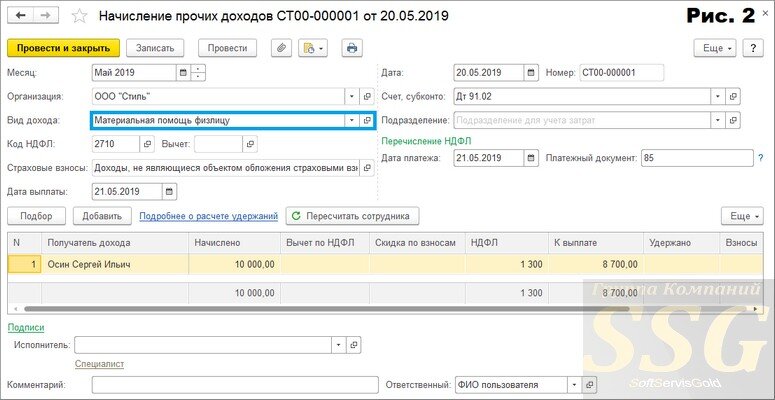Viewport: 775px width, 400px height.
Task: Open the Подписи section link
Action: (x=26, y=328)
